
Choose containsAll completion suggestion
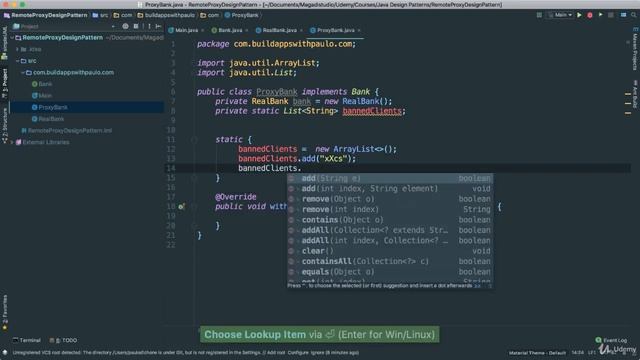click(x=390, y=261)
